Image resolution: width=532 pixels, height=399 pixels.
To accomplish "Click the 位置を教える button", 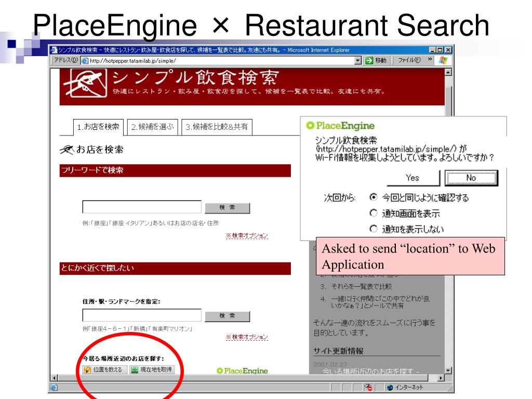I will point(104,369).
